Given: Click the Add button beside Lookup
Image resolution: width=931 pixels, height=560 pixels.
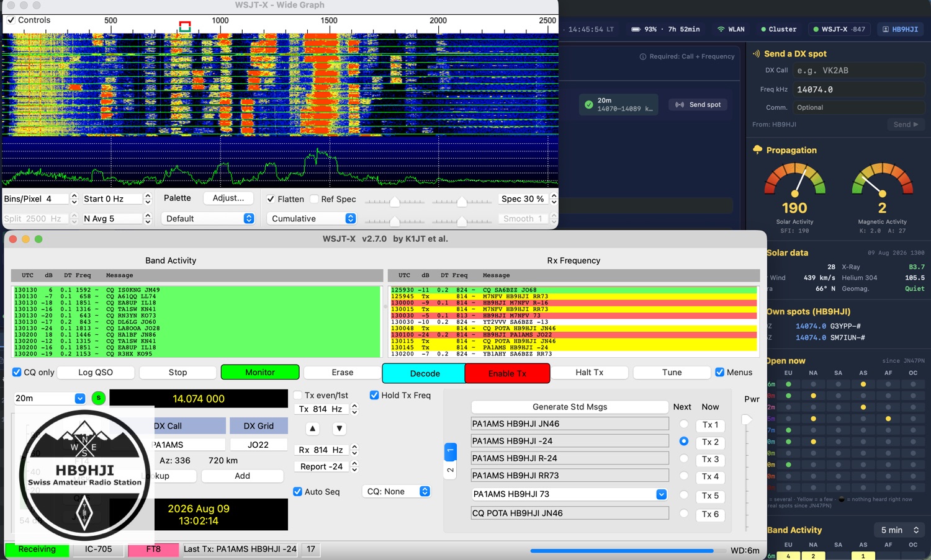Looking at the screenshot, I should pos(242,476).
